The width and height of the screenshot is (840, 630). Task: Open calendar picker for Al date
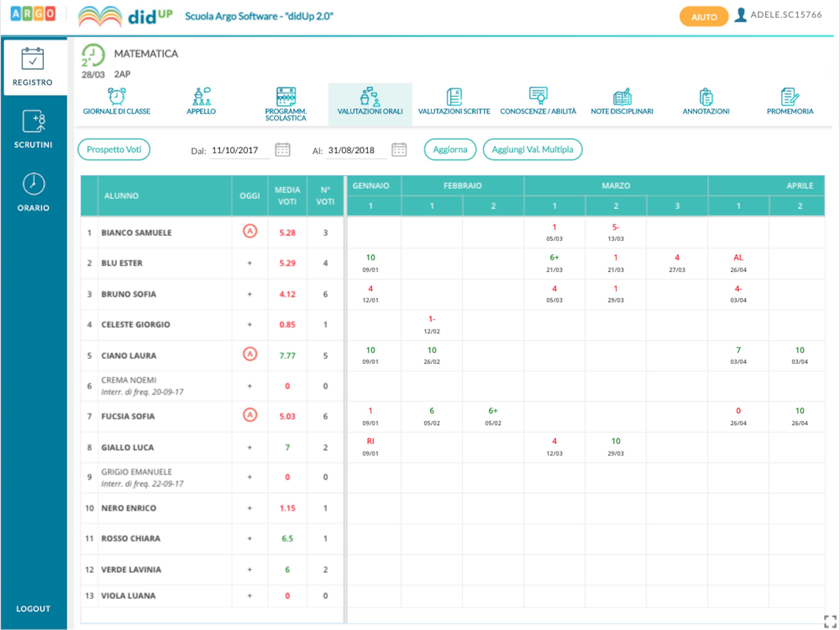click(x=399, y=150)
